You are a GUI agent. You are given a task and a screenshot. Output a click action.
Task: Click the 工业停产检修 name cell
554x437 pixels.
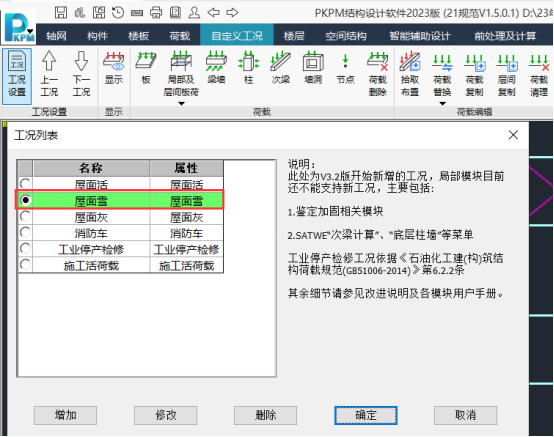click(x=91, y=249)
